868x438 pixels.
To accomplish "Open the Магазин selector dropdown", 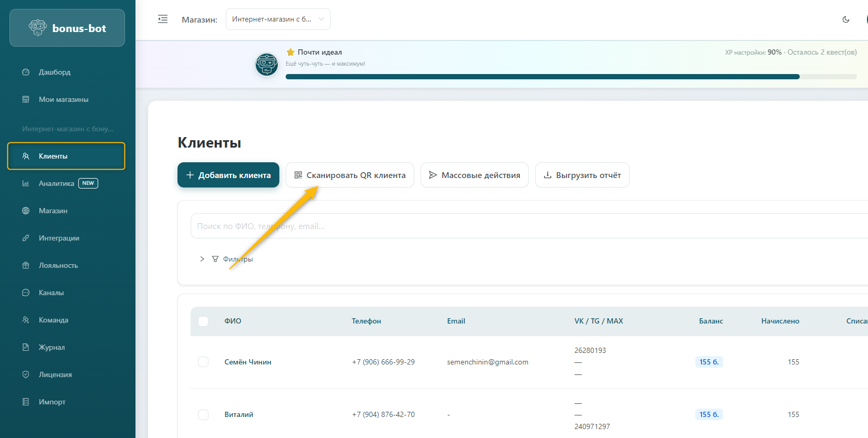I will click(278, 19).
